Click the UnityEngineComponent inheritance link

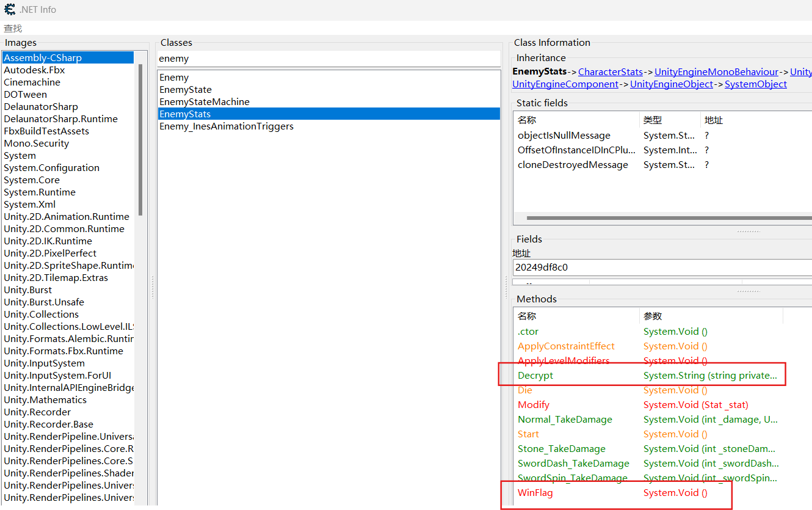(x=565, y=84)
